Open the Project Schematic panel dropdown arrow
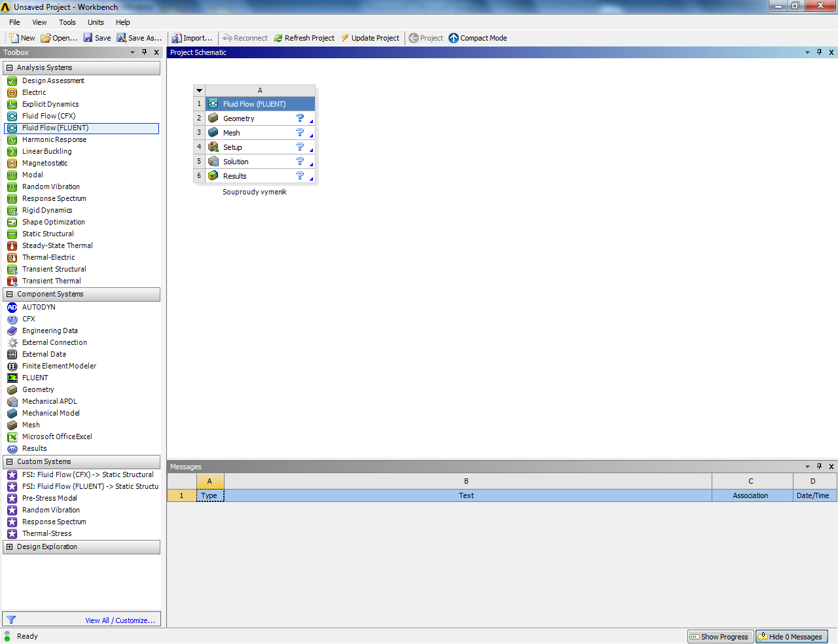 (807, 52)
